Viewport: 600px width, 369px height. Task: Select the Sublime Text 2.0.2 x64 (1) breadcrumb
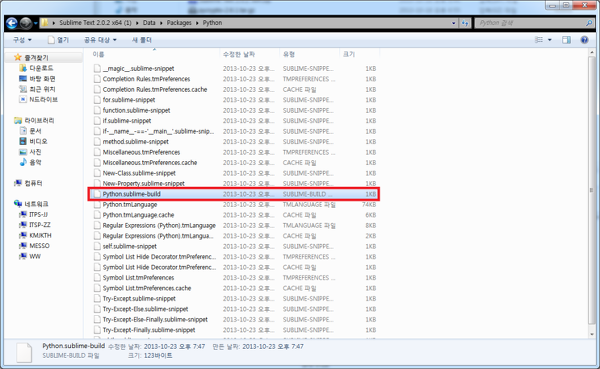pos(95,23)
